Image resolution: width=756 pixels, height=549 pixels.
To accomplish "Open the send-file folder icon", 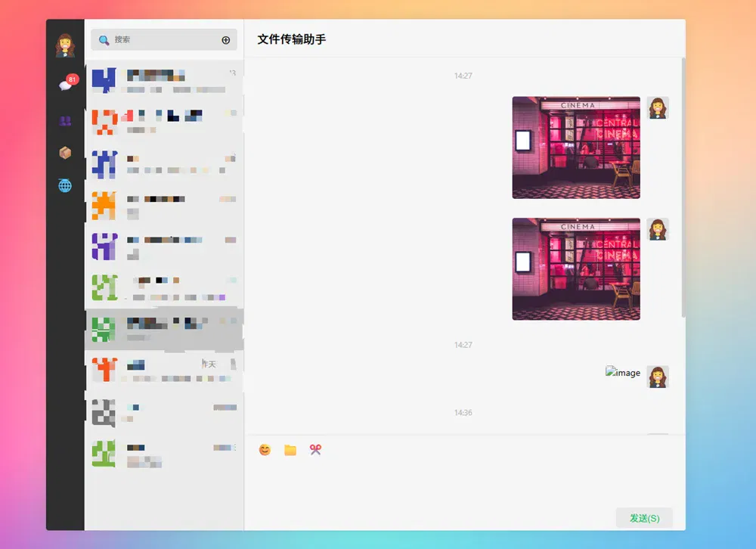I will pyautogui.click(x=290, y=450).
